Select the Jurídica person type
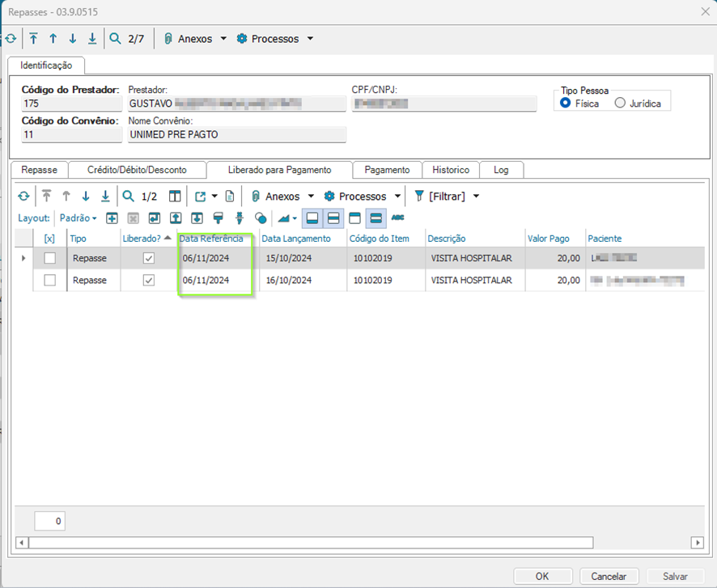 [x=620, y=103]
